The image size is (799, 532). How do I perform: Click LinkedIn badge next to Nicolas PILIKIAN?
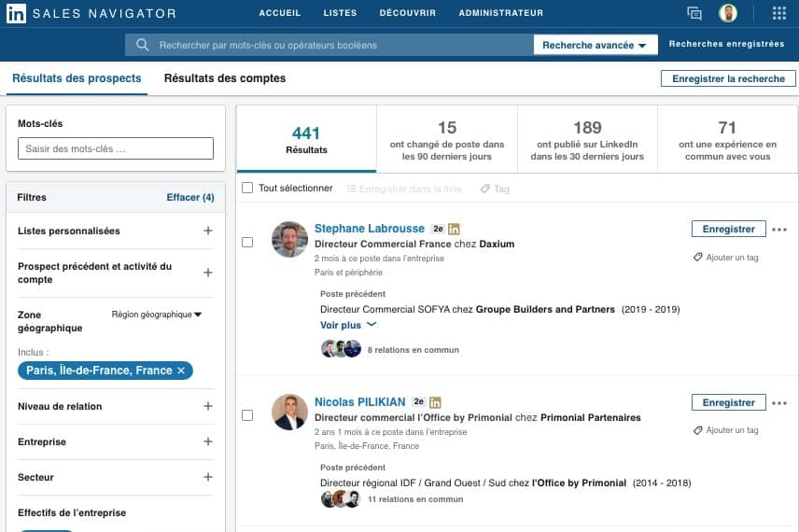(435, 402)
